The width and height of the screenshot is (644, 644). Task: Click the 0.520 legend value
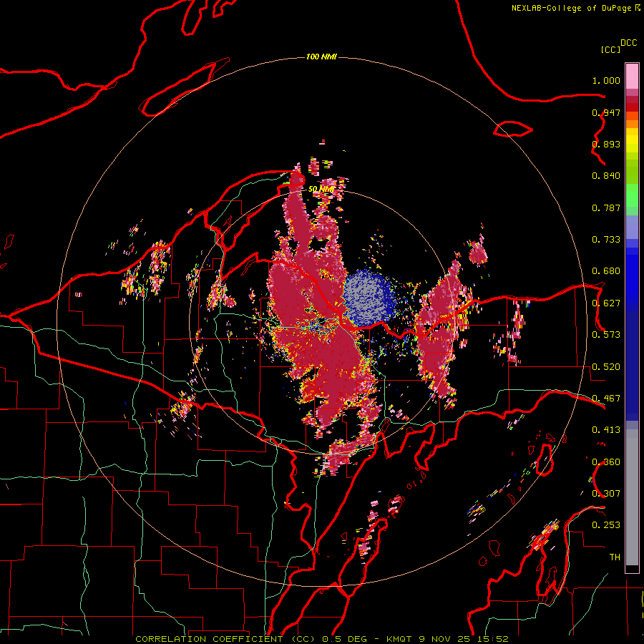[x=606, y=367]
